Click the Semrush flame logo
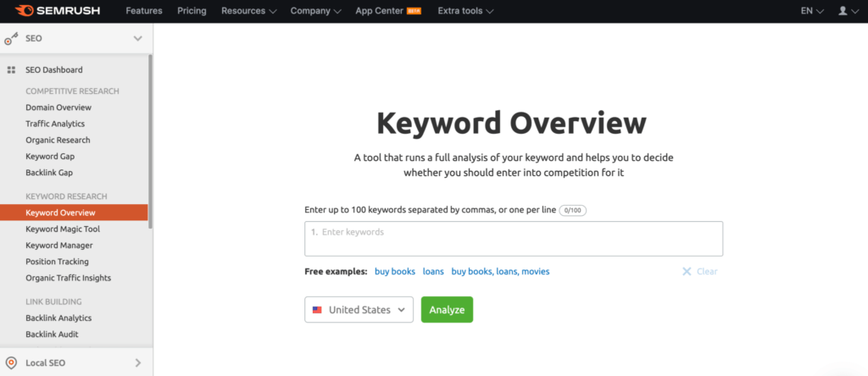The image size is (868, 376). 25,10
